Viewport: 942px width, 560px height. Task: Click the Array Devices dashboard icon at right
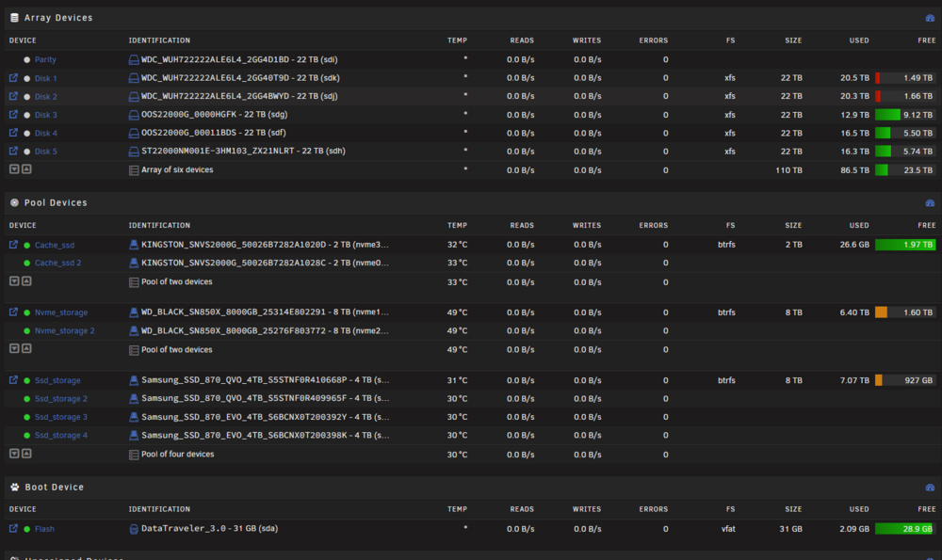930,18
